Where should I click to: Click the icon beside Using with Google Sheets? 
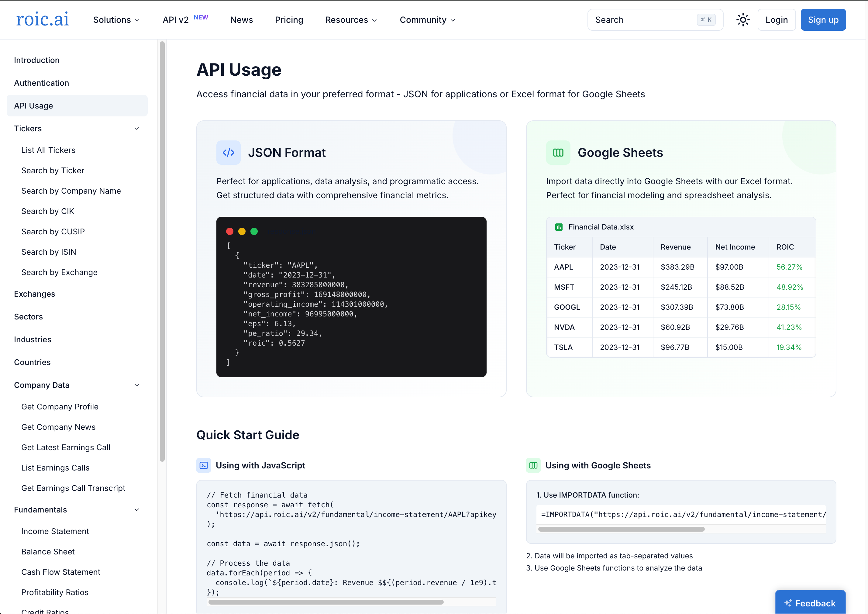(533, 465)
